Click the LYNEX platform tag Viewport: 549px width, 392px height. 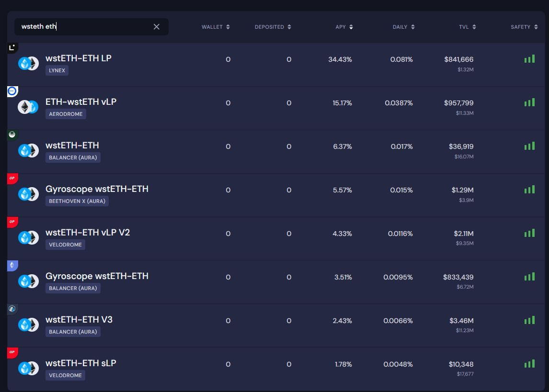(57, 70)
